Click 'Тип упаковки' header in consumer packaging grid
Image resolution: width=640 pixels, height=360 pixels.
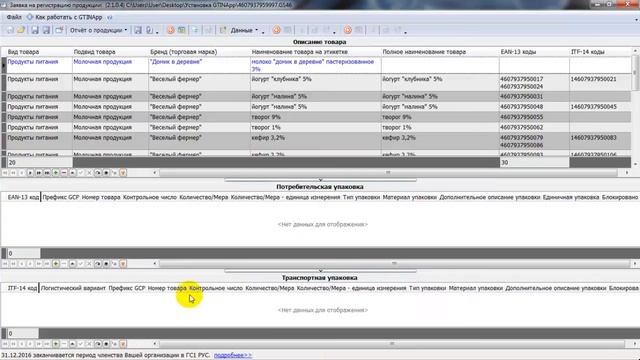click(361, 197)
